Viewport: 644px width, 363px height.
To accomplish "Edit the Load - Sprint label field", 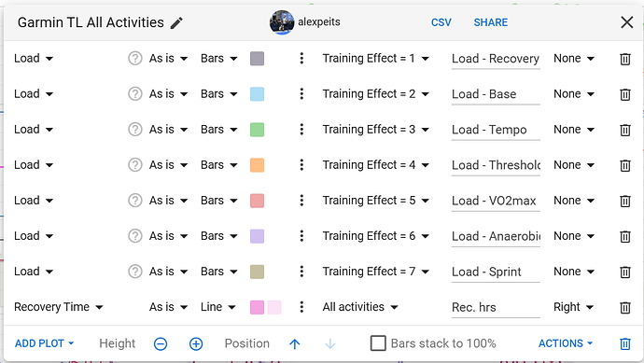I will point(496,272).
